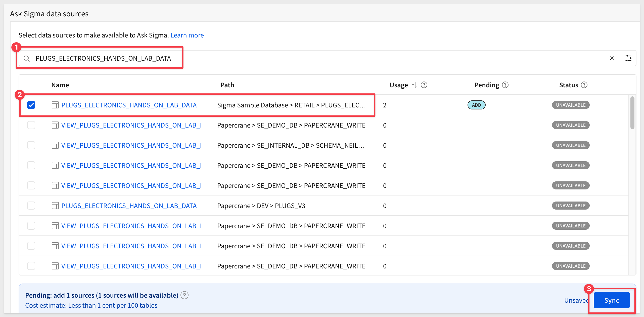
Task: Click the ADD pending badge
Action: coord(476,105)
